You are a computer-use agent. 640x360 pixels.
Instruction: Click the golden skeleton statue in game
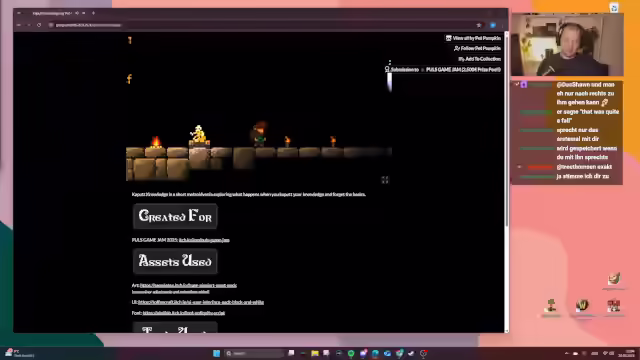(x=198, y=135)
